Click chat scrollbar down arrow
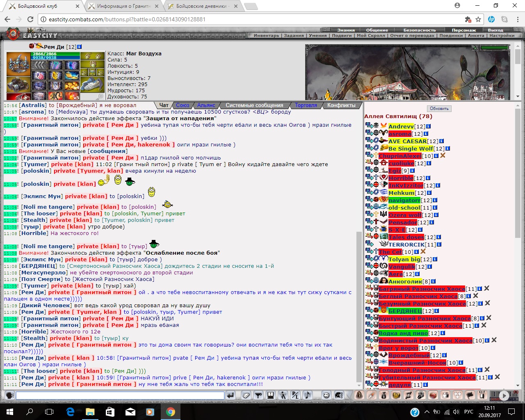 click(x=359, y=385)
